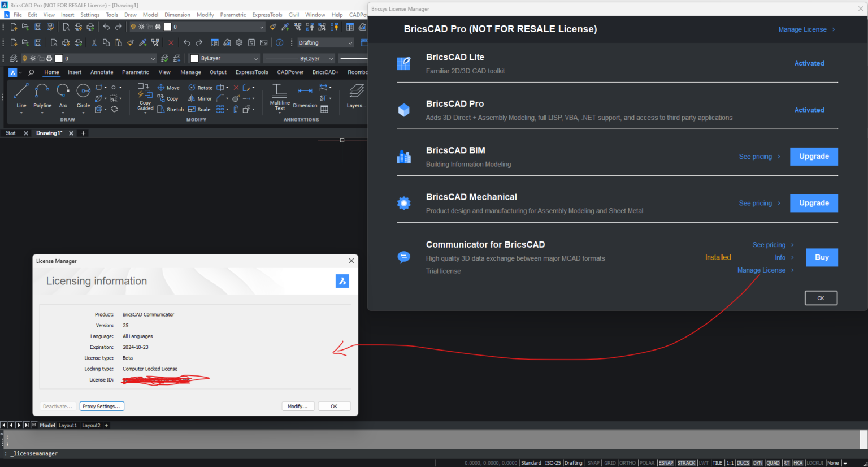868x467 pixels.
Task: Toggle ORTHO mode on
Action: point(627,462)
